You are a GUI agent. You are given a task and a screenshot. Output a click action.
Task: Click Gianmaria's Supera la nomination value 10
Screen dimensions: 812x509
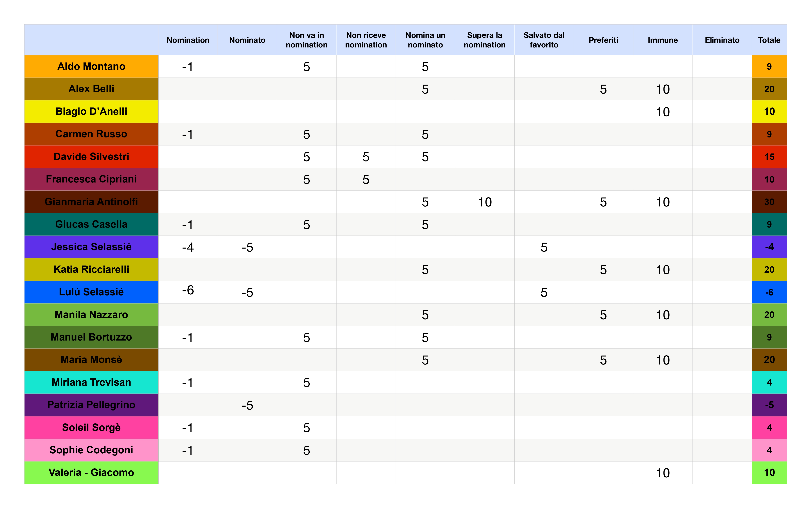pos(484,202)
